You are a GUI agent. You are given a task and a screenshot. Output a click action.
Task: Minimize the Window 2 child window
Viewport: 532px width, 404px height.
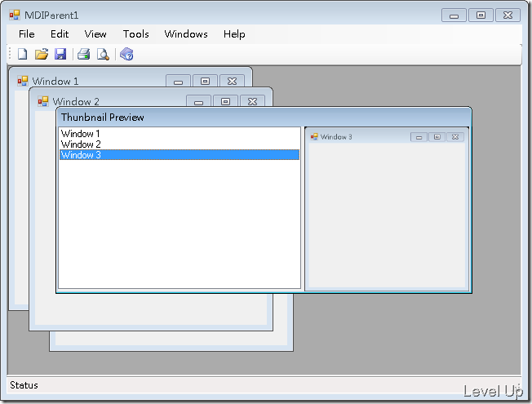(x=199, y=101)
